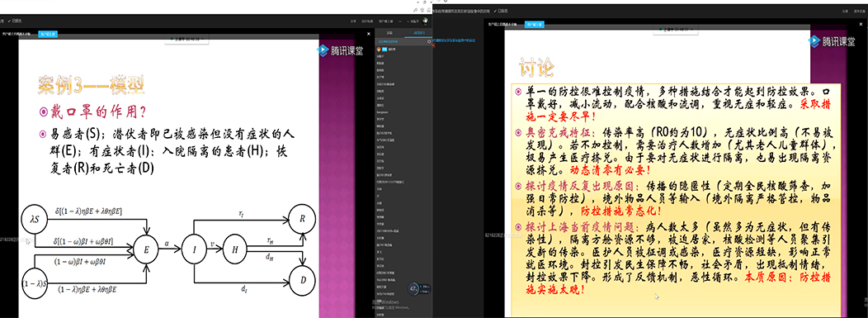The image size is (868, 318).
Task: Switch to the 讨论 discussion tab
Action: coord(389,33)
